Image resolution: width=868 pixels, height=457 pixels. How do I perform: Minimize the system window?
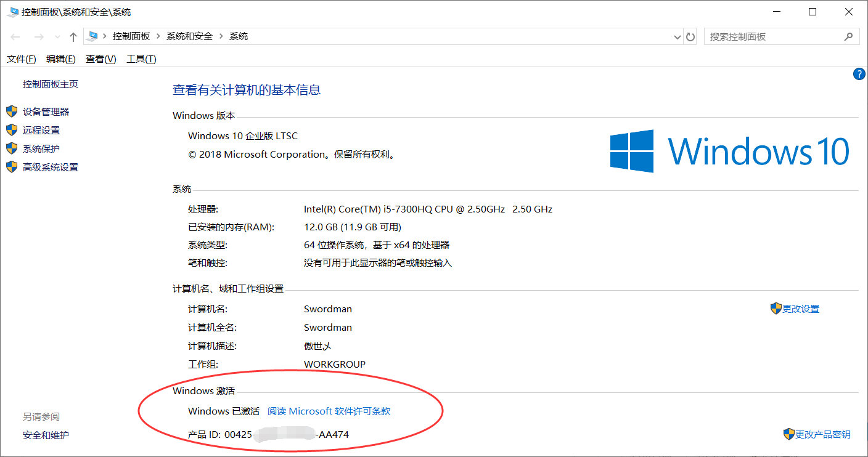(777, 12)
